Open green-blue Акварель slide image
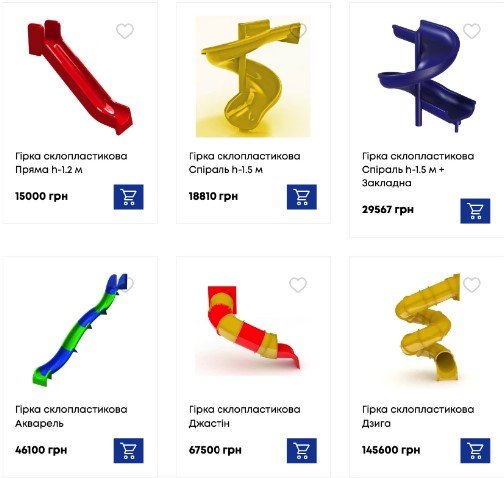Image resolution: width=504 pixels, height=478 pixels. click(80, 330)
